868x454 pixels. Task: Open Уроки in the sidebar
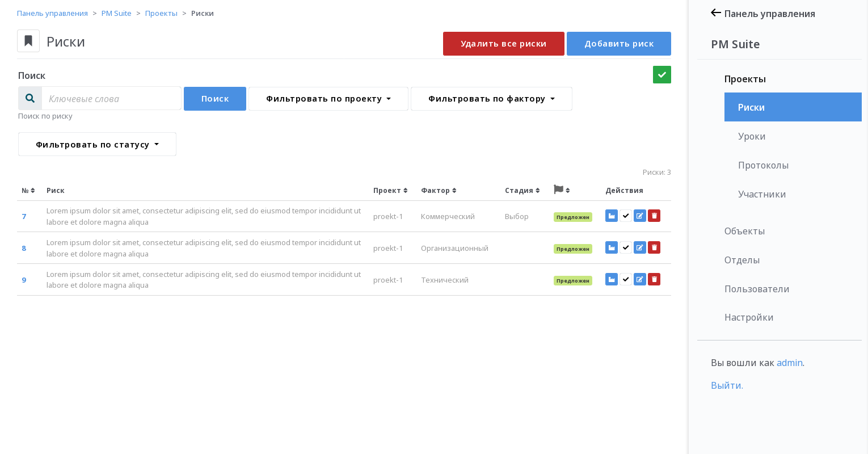click(x=752, y=136)
